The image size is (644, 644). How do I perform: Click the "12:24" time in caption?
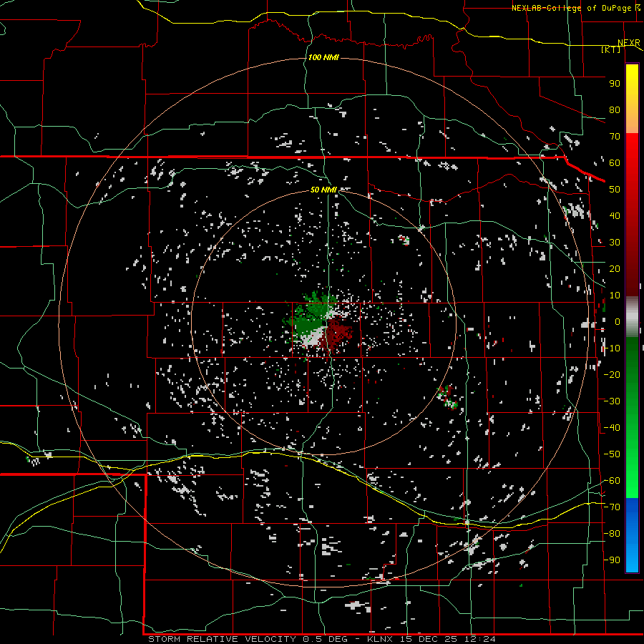pyautogui.click(x=479, y=639)
